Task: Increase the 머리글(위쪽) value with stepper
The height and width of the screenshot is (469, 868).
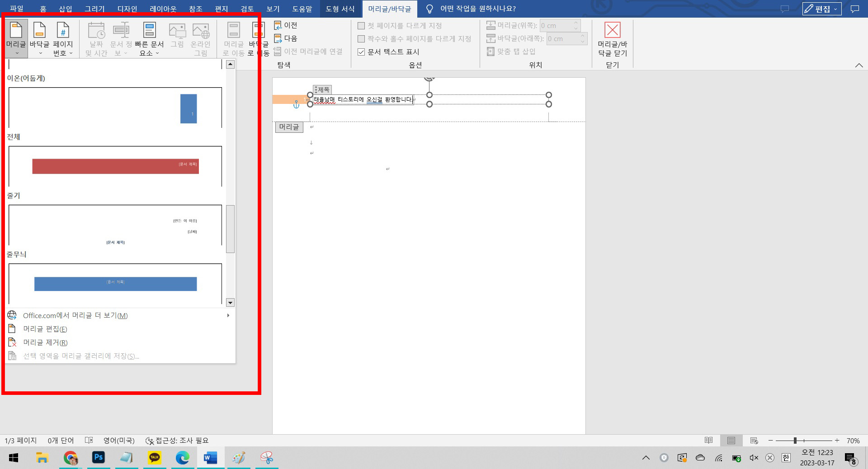Action: pyautogui.click(x=576, y=23)
